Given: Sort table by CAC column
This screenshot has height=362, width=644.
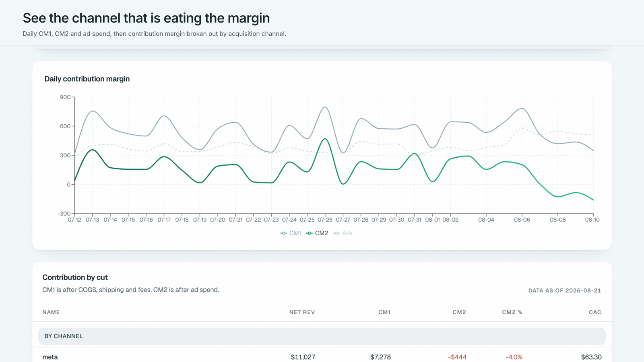Looking at the screenshot, I should tap(595, 312).
